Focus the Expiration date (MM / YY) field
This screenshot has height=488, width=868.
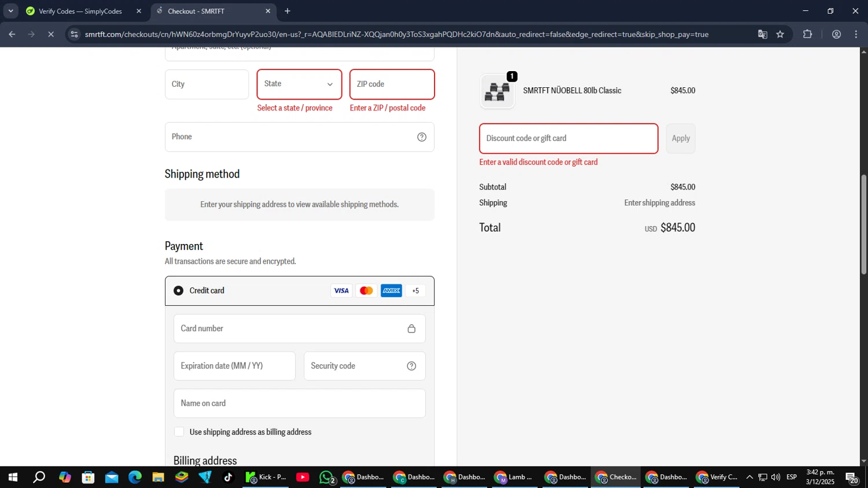click(234, 366)
